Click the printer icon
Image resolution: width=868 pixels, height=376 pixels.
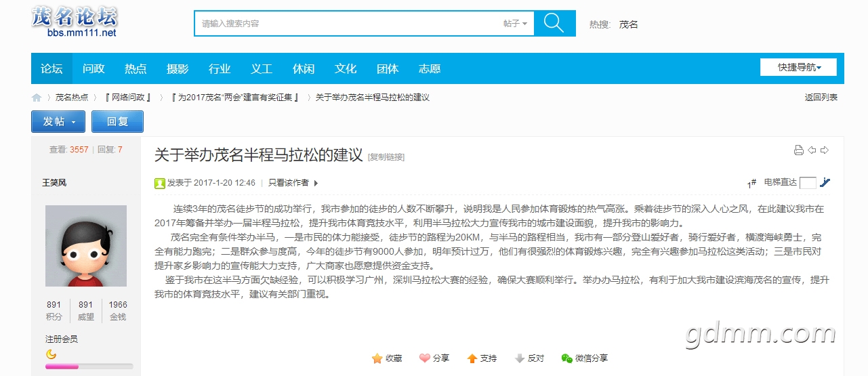pyautogui.click(x=799, y=150)
